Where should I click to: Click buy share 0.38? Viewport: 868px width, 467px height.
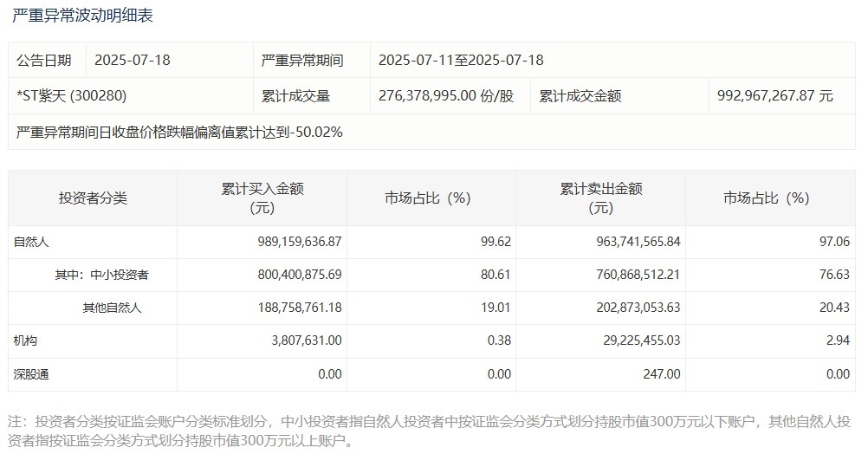tap(499, 341)
